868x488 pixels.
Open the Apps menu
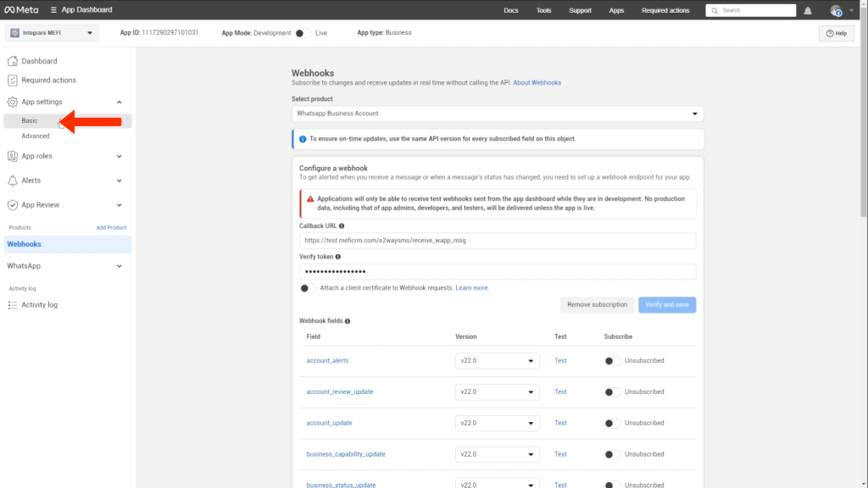pyautogui.click(x=616, y=10)
